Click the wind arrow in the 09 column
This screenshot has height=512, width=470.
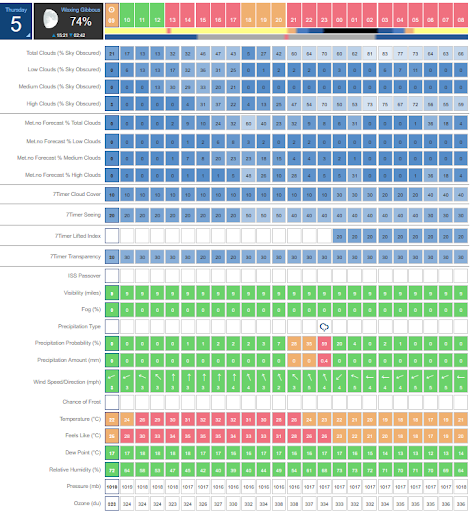pos(112,377)
